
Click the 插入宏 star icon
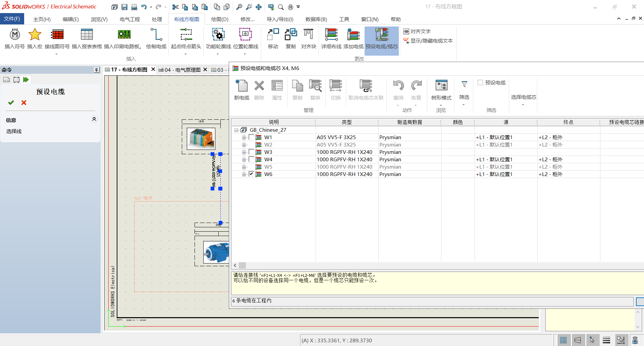35,39
